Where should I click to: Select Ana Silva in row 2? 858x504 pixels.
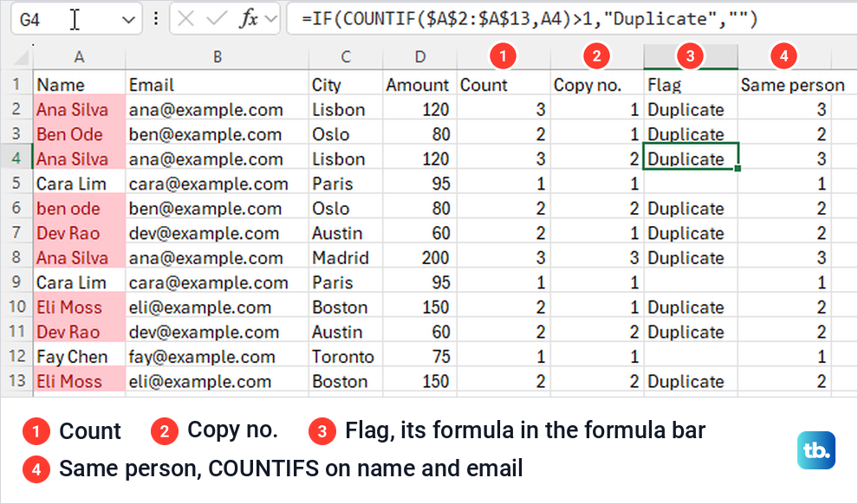80,109
